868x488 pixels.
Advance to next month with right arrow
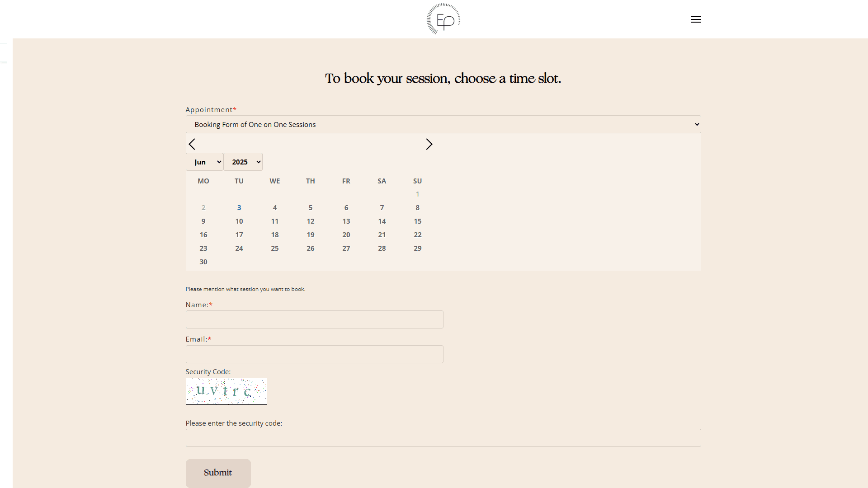click(x=429, y=144)
